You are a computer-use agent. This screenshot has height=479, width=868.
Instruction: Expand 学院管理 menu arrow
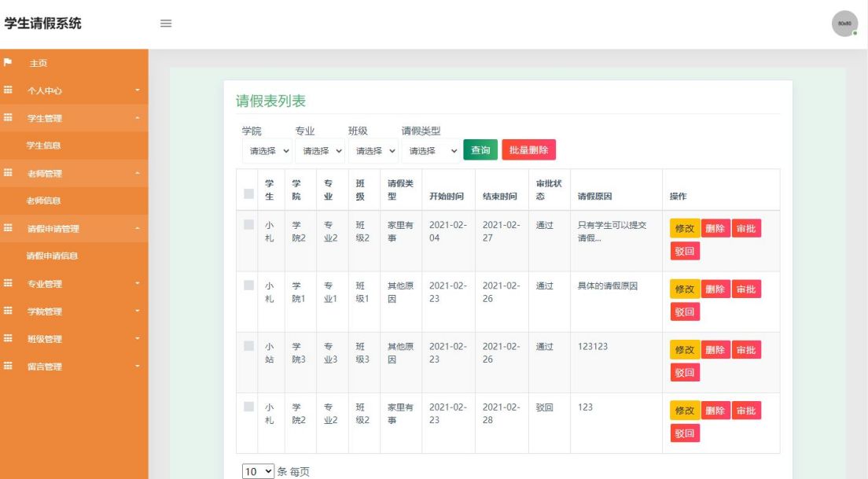click(138, 311)
